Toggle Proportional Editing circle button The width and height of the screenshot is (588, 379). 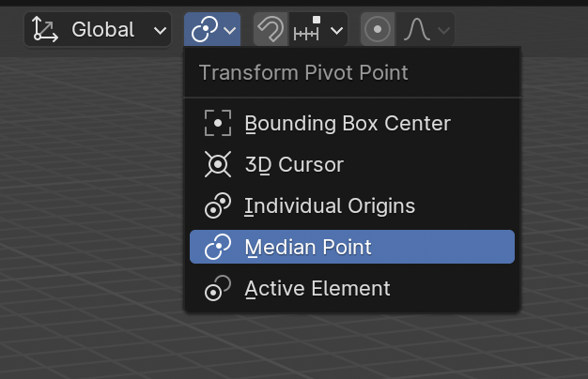pyautogui.click(x=378, y=29)
